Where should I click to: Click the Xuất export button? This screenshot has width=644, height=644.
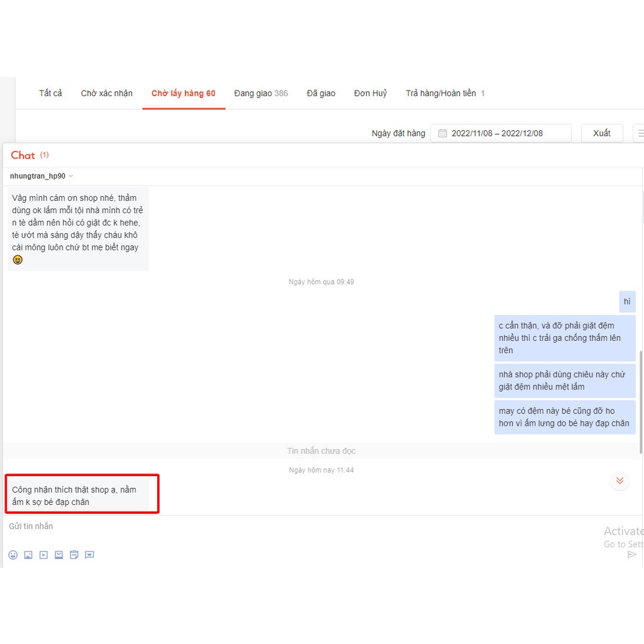(x=602, y=133)
